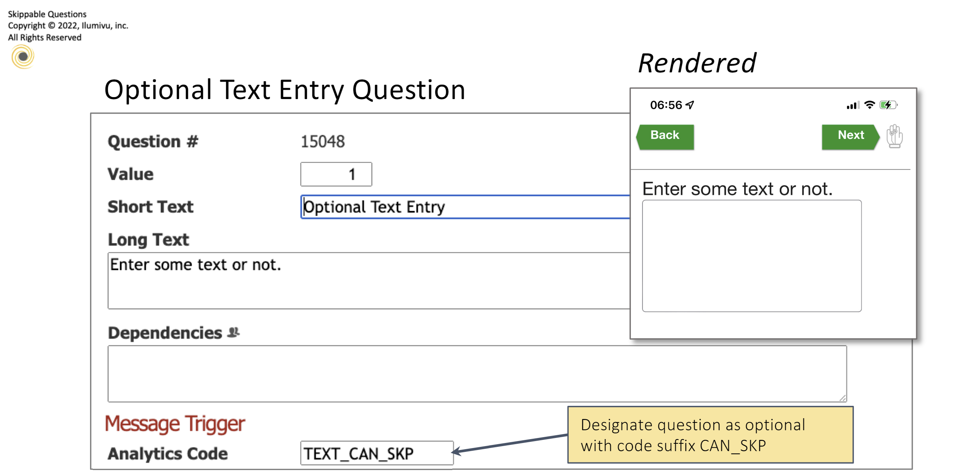This screenshot has width=980, height=472.
Task: Click the Dependencies textarea resize handle
Action: [843, 398]
